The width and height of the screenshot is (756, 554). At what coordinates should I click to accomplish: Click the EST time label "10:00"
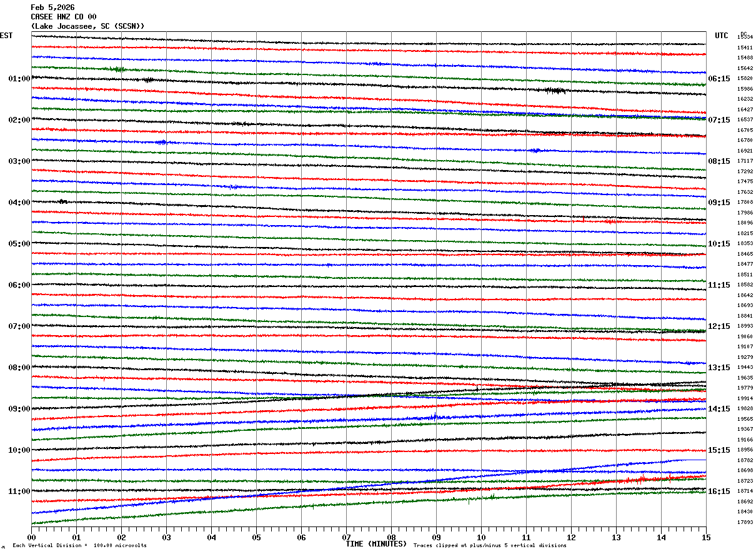pyautogui.click(x=19, y=450)
